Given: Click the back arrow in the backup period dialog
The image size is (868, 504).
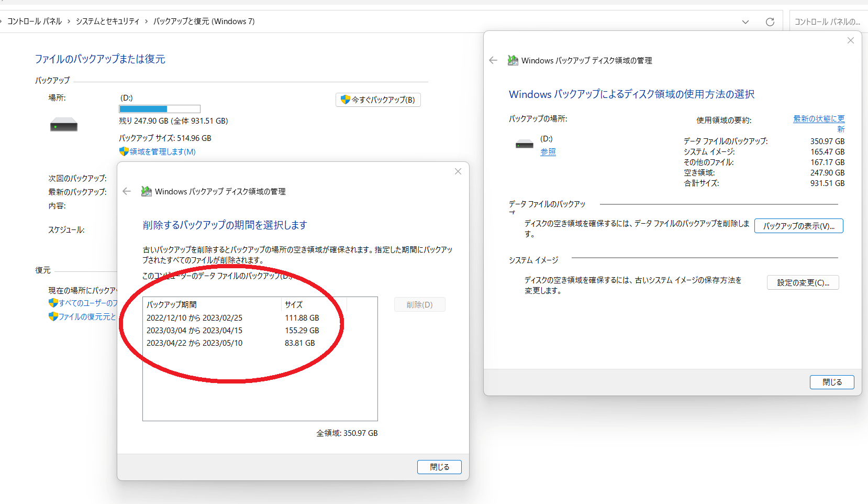Looking at the screenshot, I should pos(126,191).
